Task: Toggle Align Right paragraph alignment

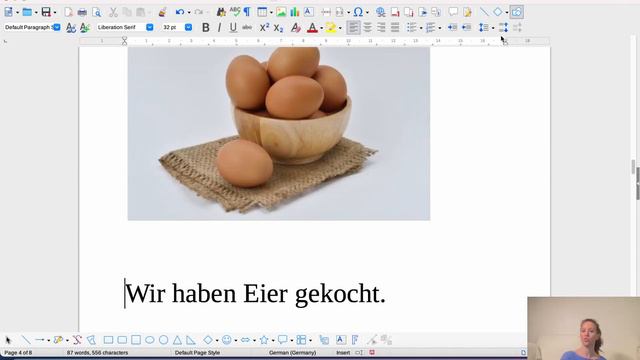Action: (381, 27)
